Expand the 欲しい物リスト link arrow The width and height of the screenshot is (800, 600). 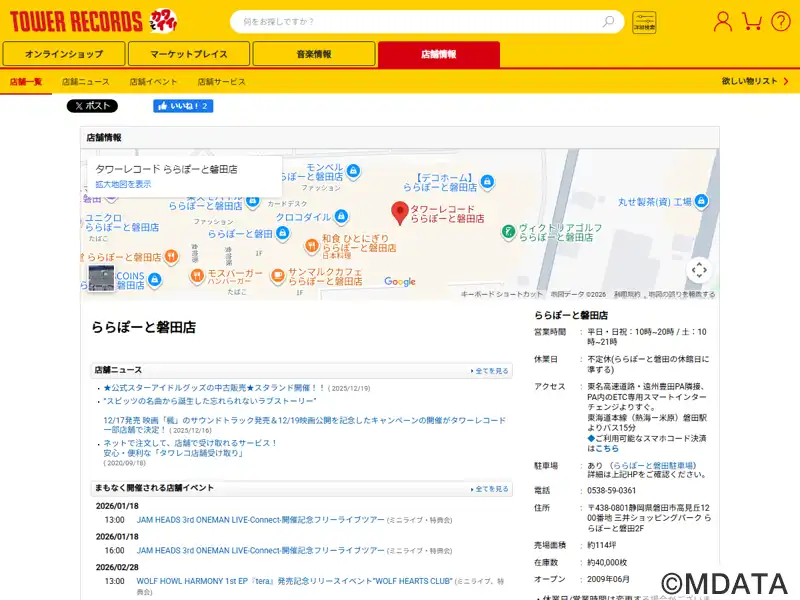coord(784,81)
